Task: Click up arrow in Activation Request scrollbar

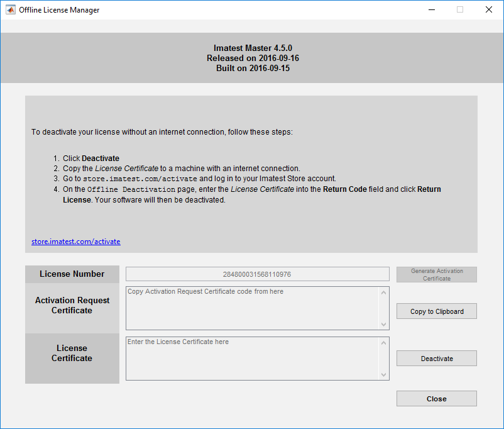Action: [x=383, y=292]
